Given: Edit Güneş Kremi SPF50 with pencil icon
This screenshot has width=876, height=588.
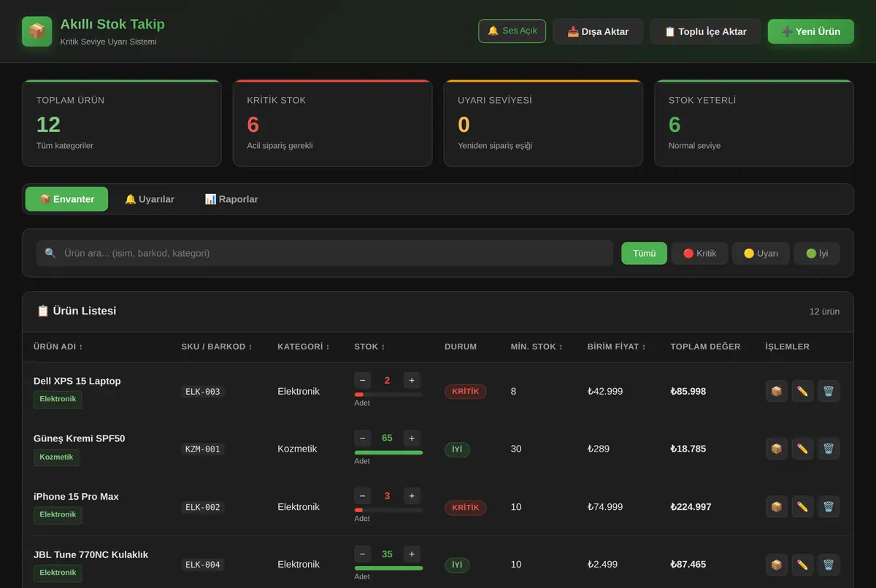Looking at the screenshot, I should pos(802,449).
